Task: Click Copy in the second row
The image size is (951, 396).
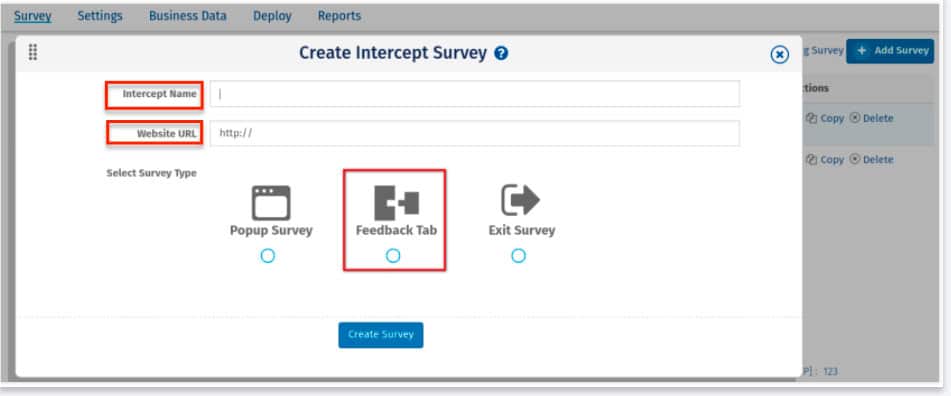Action: (825, 159)
